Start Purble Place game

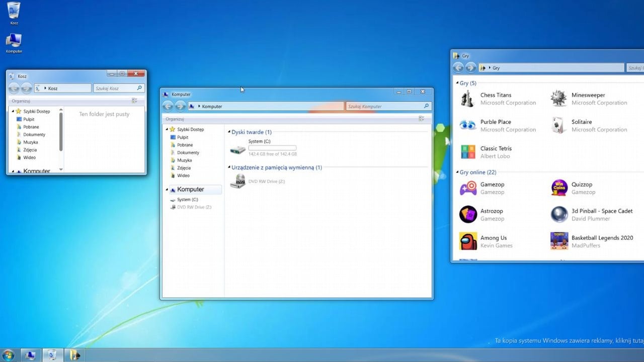pyautogui.click(x=496, y=122)
